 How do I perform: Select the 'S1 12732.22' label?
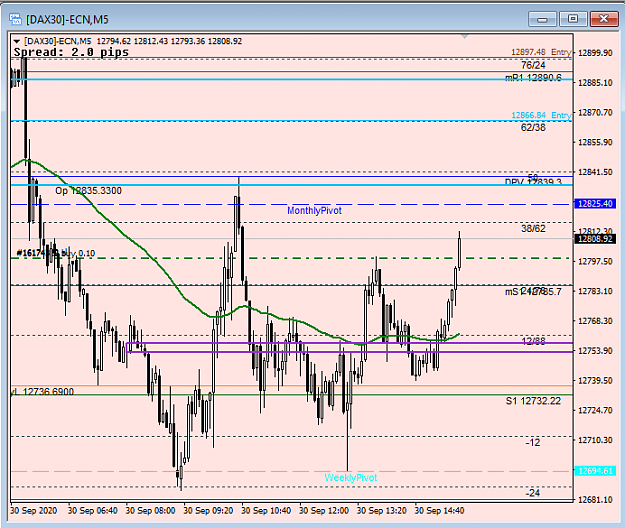(533, 401)
